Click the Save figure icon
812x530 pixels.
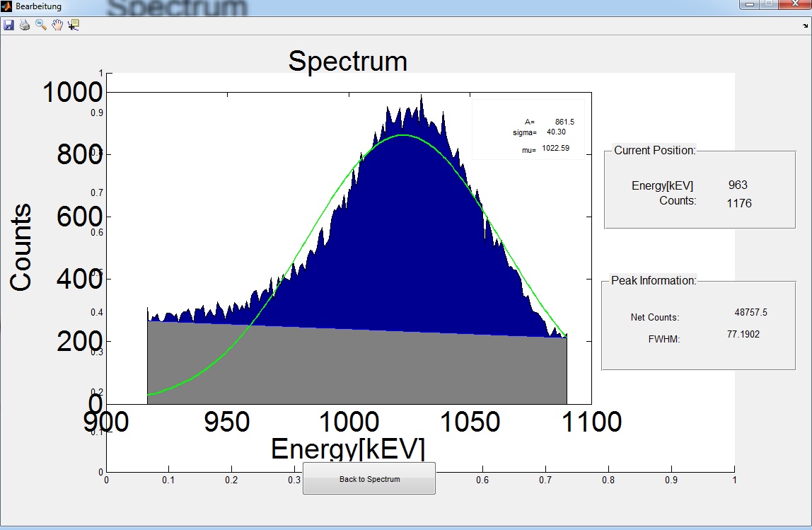pos(8,25)
